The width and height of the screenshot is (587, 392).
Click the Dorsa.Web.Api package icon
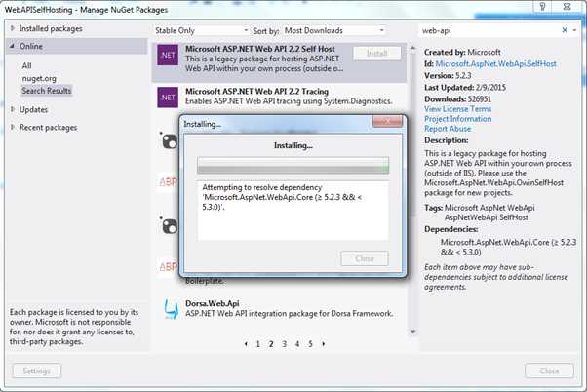point(171,309)
